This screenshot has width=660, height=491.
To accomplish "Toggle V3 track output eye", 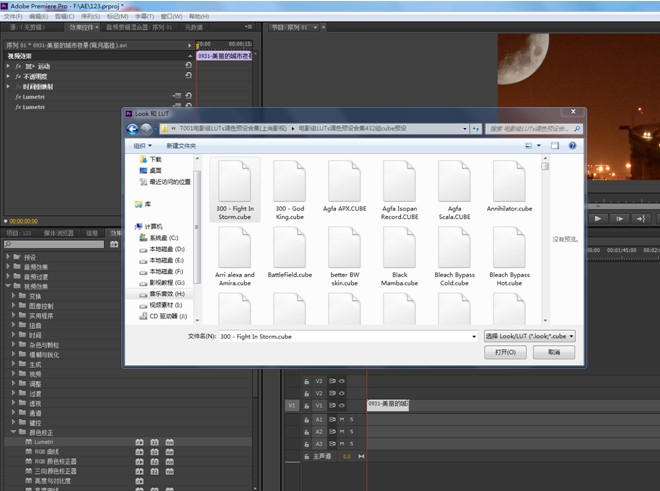I will (342, 381).
